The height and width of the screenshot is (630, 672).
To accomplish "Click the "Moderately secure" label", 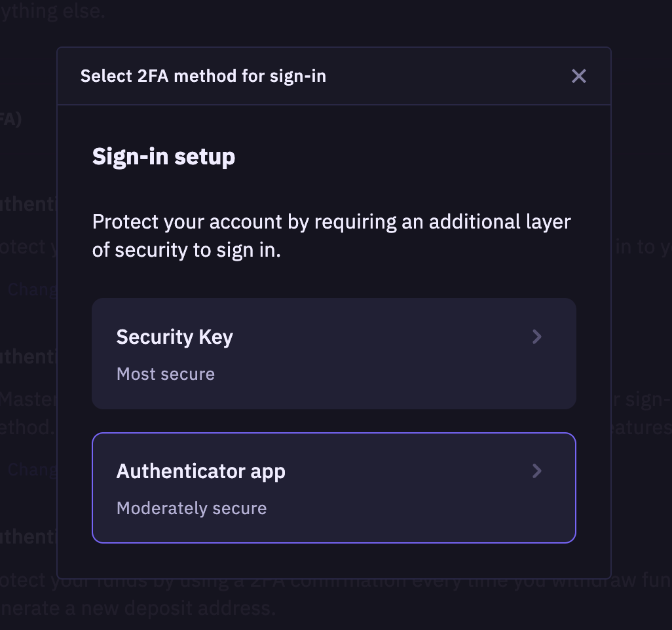I will (x=191, y=508).
